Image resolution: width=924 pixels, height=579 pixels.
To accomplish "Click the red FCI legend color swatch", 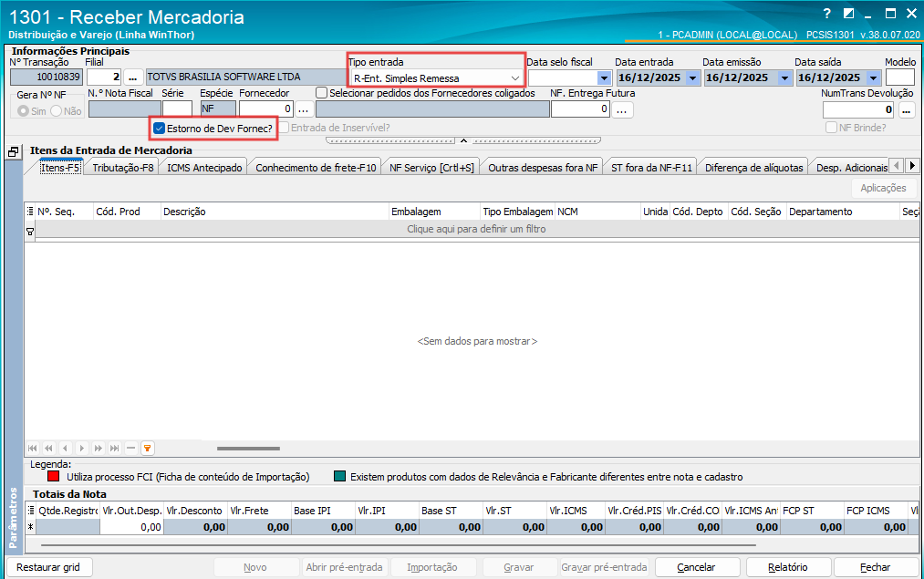I will point(54,476).
